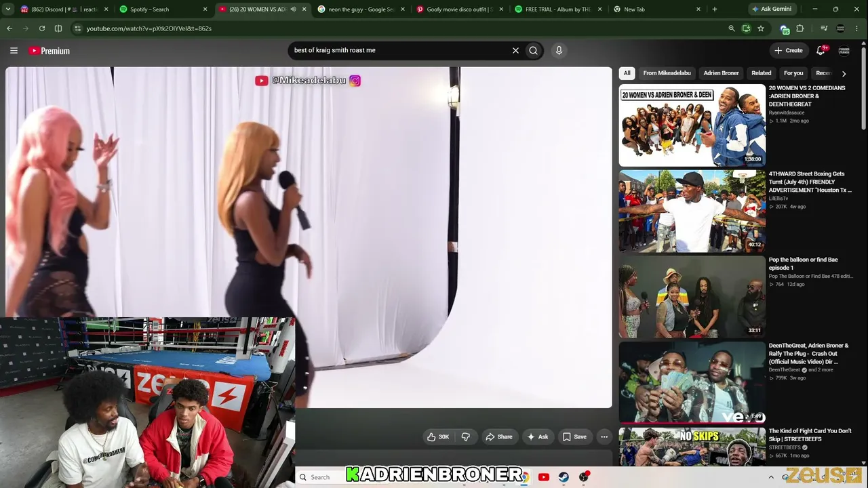Select the From Mikeadelabu chip
The image size is (868, 488).
667,73
